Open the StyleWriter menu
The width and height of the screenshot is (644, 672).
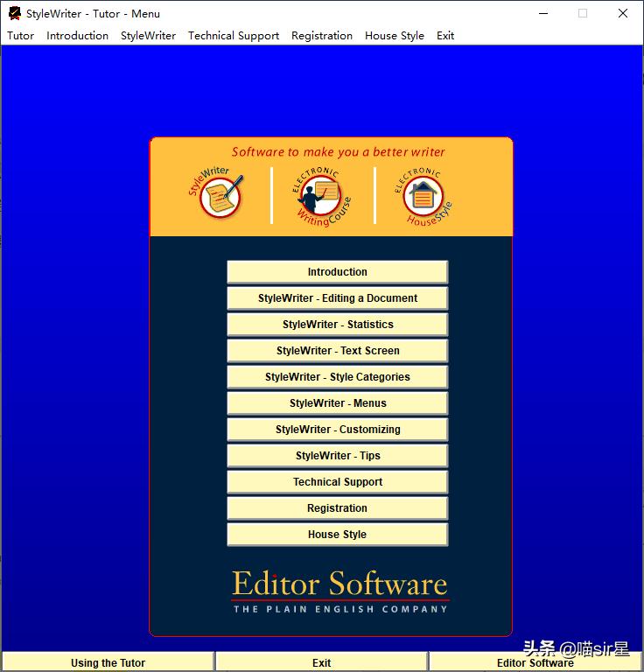(148, 36)
